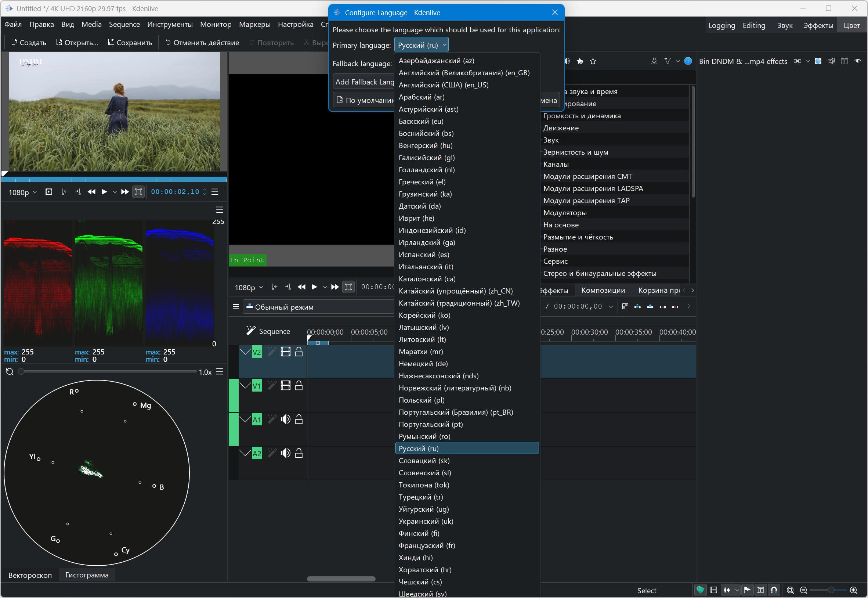Lock the V2 video track
The image size is (868, 598).
(299, 352)
